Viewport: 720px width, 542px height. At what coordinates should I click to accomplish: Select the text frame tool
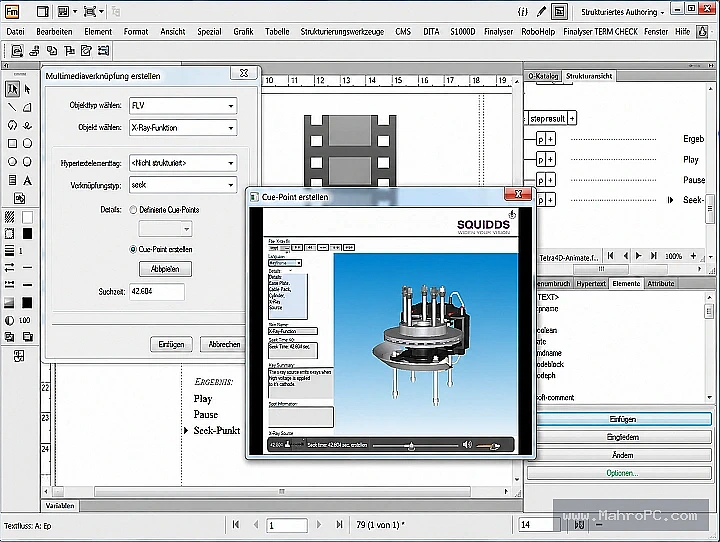(12, 180)
